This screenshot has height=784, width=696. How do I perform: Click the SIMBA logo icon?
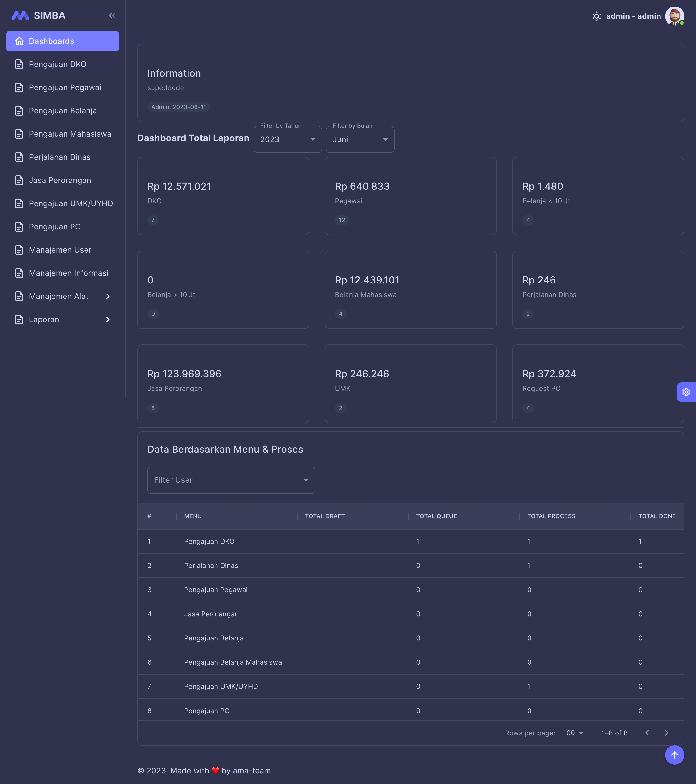tap(20, 16)
